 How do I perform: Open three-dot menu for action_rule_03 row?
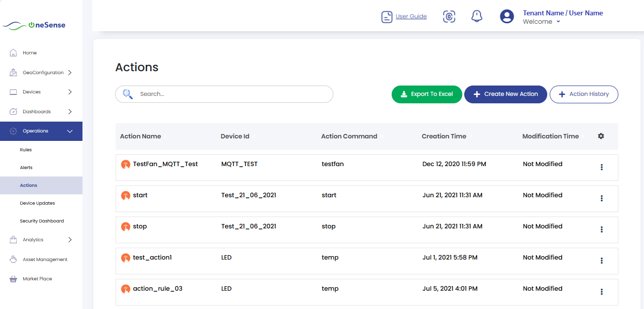point(602,292)
